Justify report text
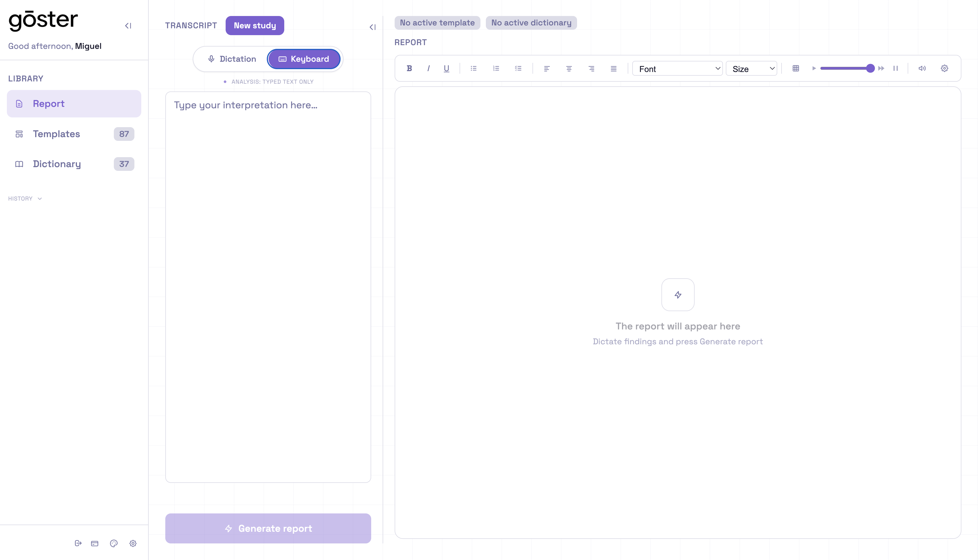Image resolution: width=978 pixels, height=560 pixels. pyautogui.click(x=613, y=69)
